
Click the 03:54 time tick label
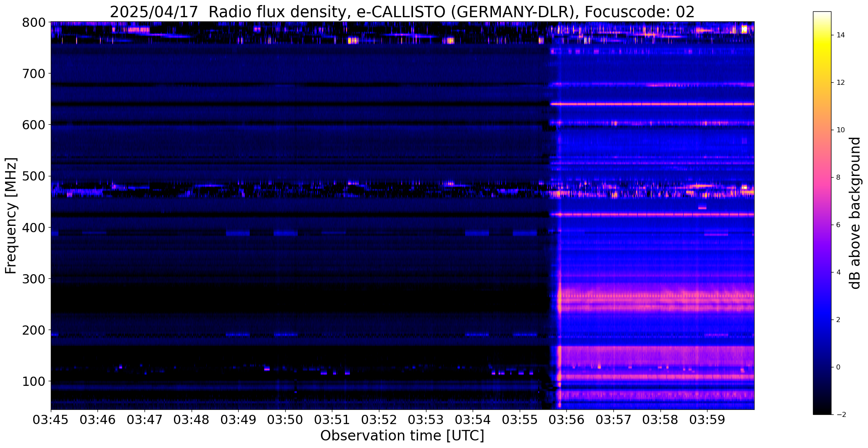click(x=473, y=420)
